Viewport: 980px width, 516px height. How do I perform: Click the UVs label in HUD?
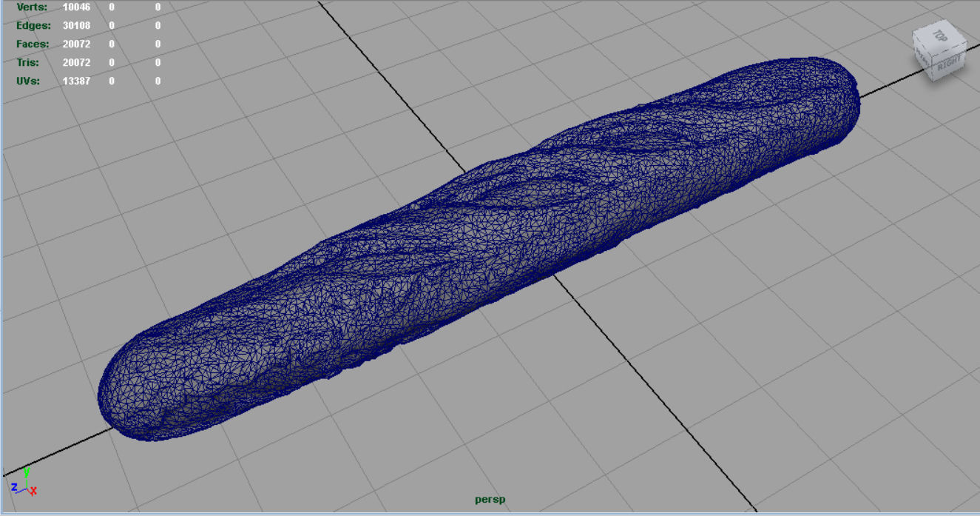click(x=29, y=81)
